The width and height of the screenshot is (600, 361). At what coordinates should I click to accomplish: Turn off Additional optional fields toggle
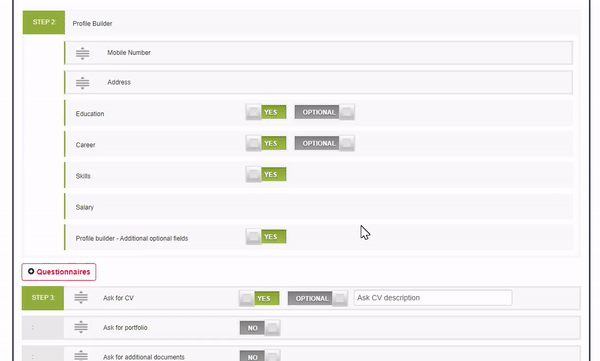[x=266, y=237]
